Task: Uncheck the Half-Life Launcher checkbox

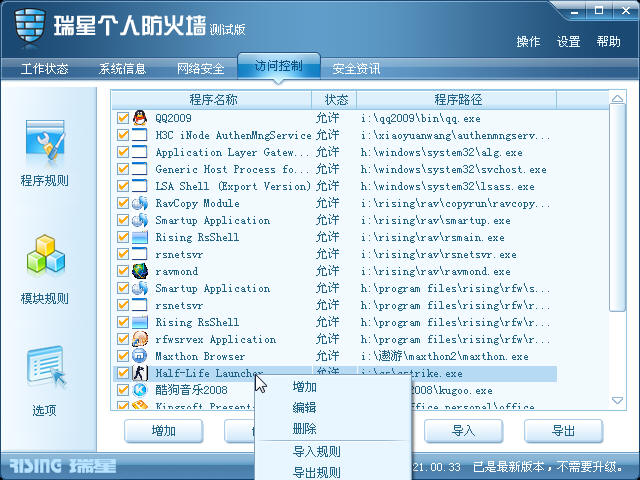Action: 123,373
